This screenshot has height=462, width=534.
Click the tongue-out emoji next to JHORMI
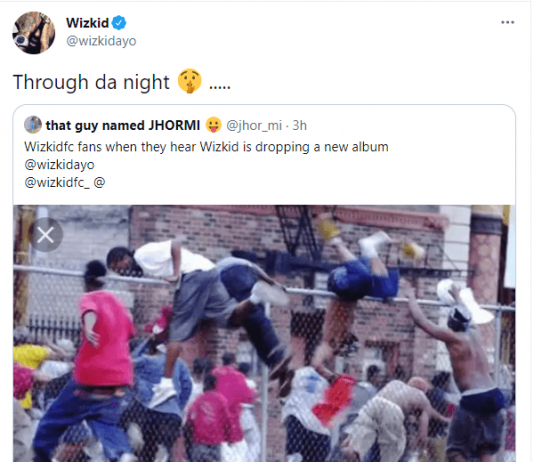(214, 125)
